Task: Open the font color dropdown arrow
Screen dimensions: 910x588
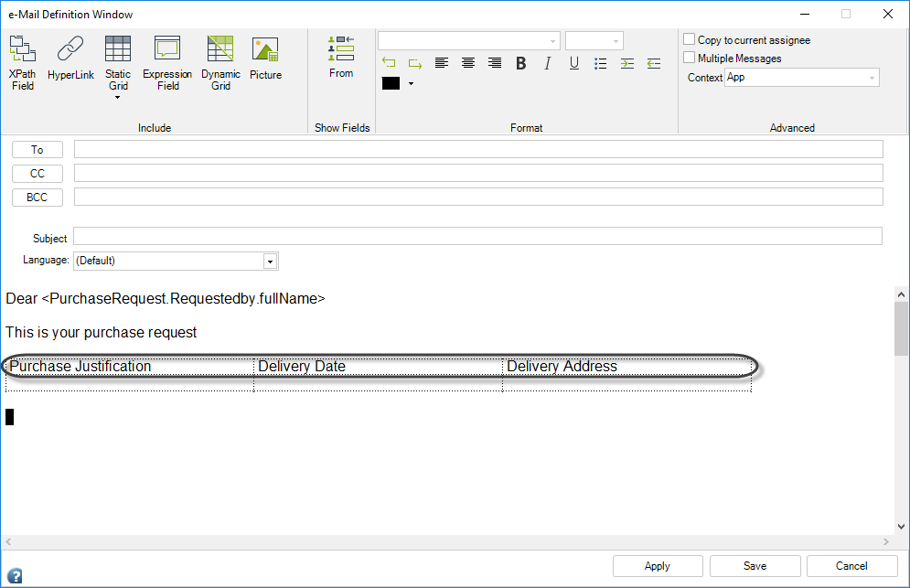Action: point(411,83)
